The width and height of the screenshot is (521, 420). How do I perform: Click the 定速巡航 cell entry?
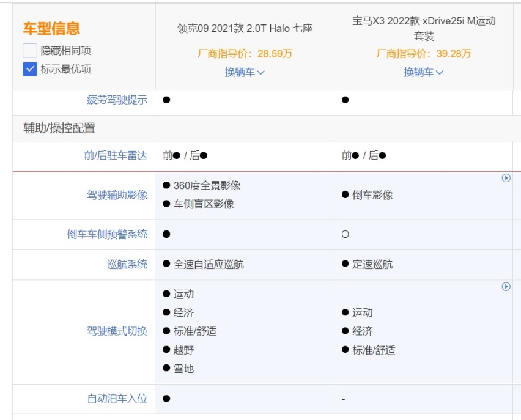pos(367,264)
